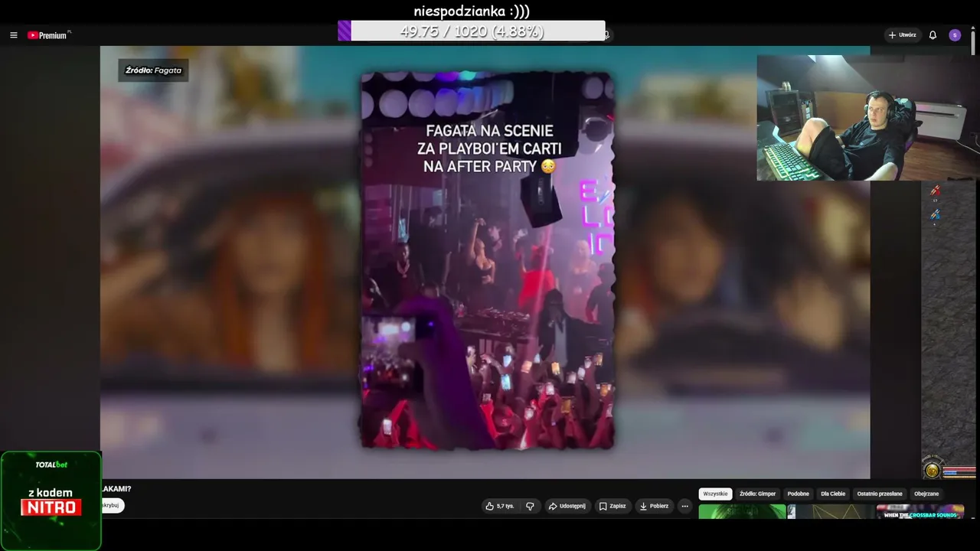The image size is (980, 551).
Task: Share the video via Udostępnij
Action: point(567,506)
